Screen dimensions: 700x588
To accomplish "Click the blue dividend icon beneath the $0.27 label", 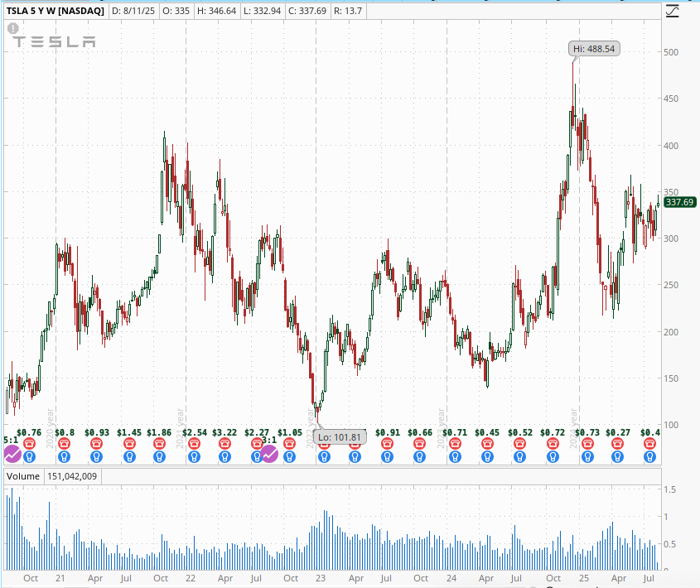I will click(x=616, y=456).
